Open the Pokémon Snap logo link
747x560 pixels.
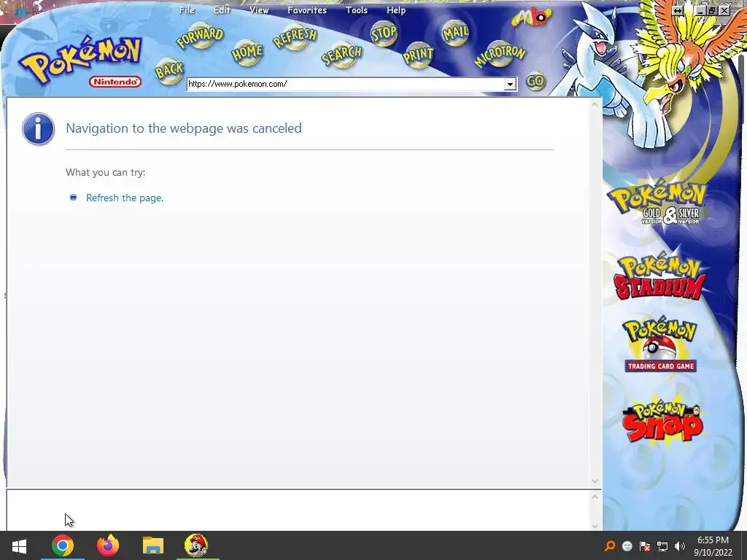(x=662, y=422)
